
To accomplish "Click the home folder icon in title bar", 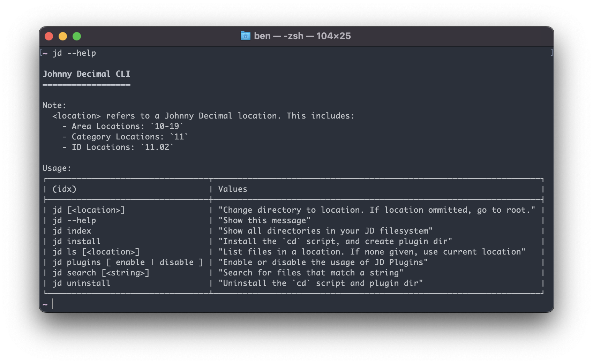I will tap(246, 36).
